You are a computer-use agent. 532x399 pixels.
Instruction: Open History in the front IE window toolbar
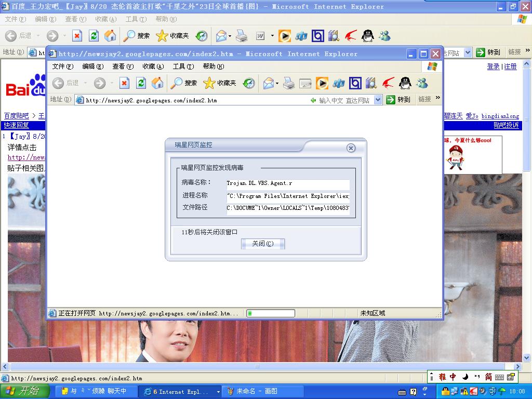(x=249, y=83)
